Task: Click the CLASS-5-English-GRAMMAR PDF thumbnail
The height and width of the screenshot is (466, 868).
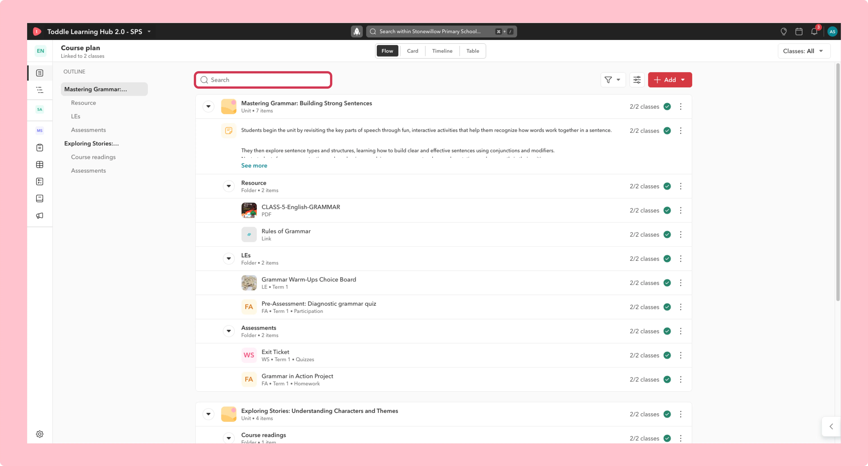Action: pyautogui.click(x=249, y=210)
